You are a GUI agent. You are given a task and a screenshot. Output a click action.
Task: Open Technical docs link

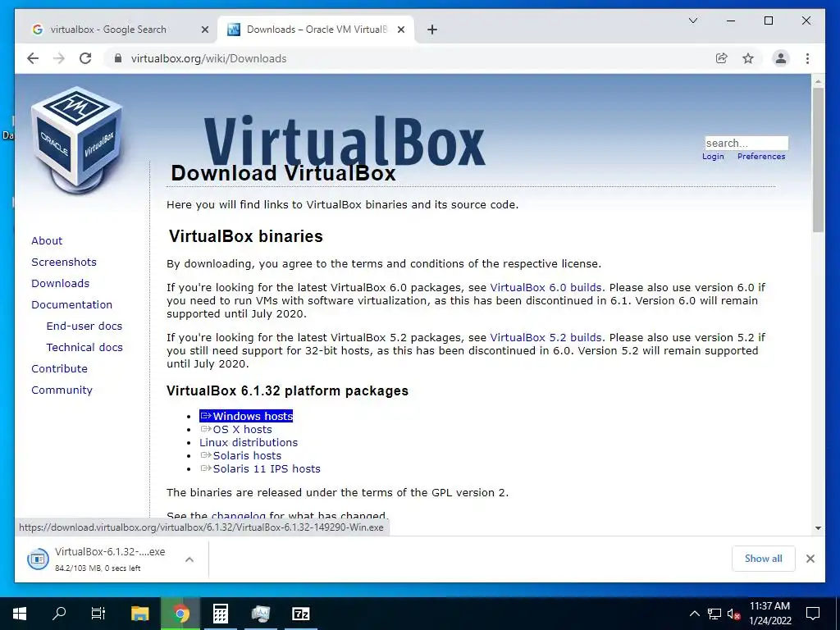(x=84, y=348)
